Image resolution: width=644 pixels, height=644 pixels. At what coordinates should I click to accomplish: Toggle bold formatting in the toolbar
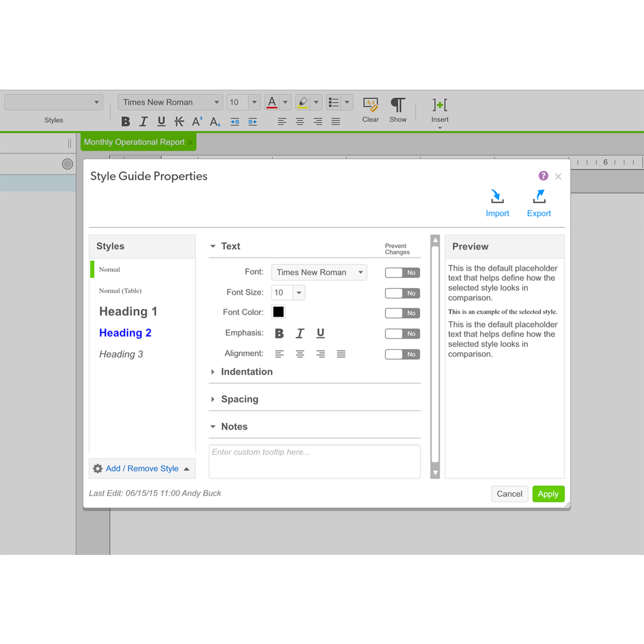[125, 121]
